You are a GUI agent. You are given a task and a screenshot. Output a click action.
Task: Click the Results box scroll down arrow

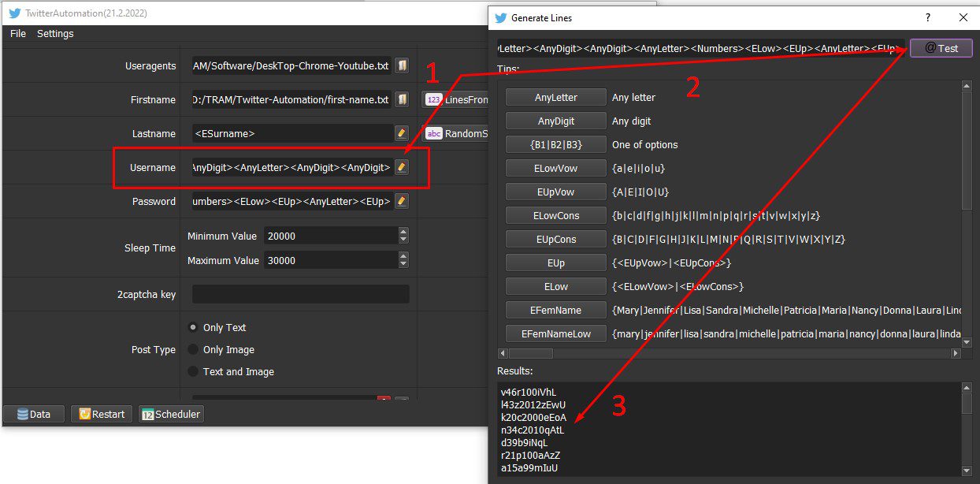coord(967,471)
